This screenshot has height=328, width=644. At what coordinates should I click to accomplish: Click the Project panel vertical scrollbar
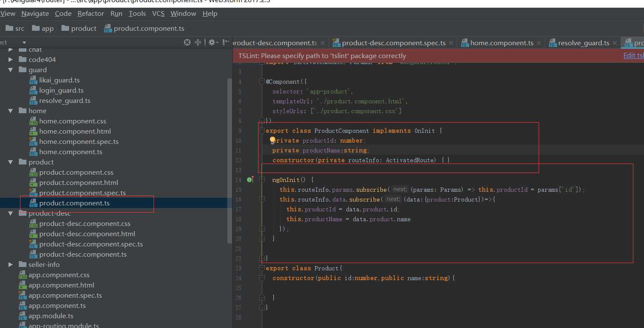[x=229, y=160]
